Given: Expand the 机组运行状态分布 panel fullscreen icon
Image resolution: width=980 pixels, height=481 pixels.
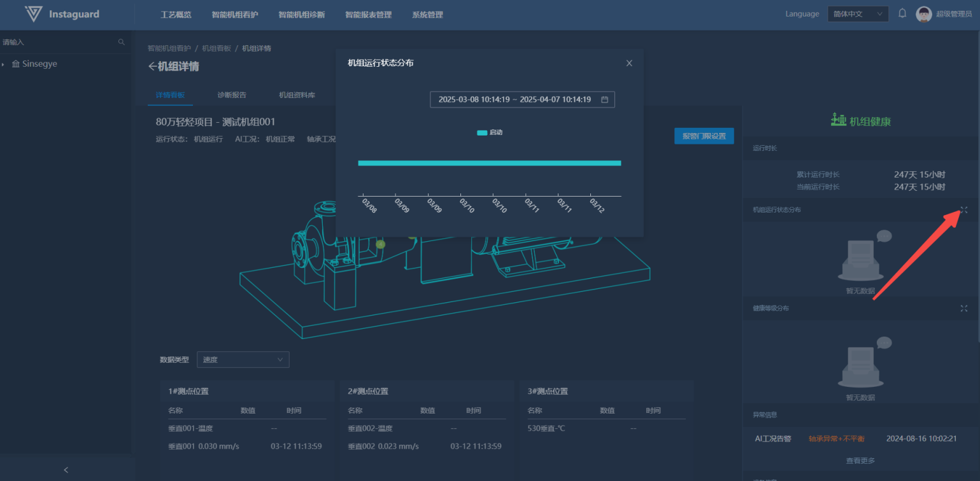Looking at the screenshot, I should click(x=963, y=210).
